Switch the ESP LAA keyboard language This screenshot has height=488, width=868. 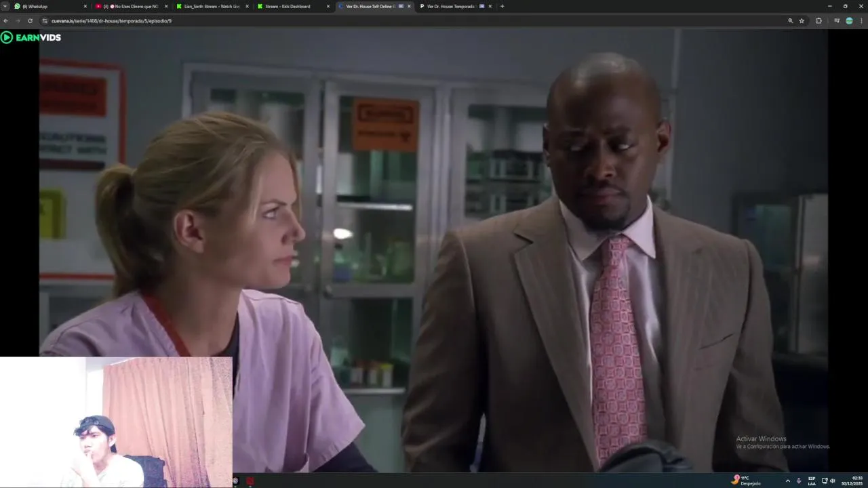coord(812,481)
